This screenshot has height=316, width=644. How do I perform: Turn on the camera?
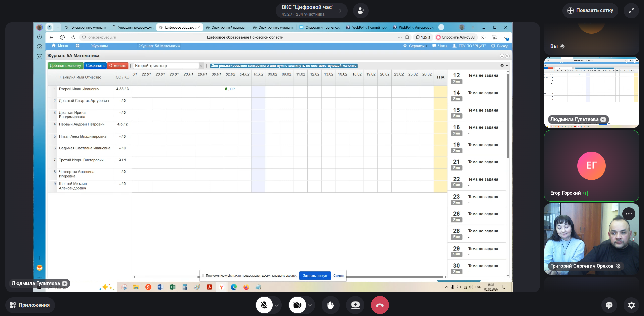(297, 305)
